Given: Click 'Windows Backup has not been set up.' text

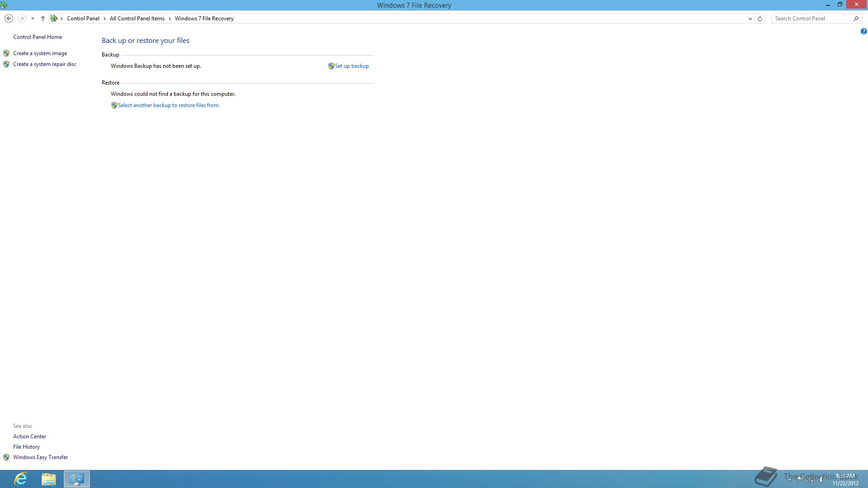Looking at the screenshot, I should pos(156,66).
